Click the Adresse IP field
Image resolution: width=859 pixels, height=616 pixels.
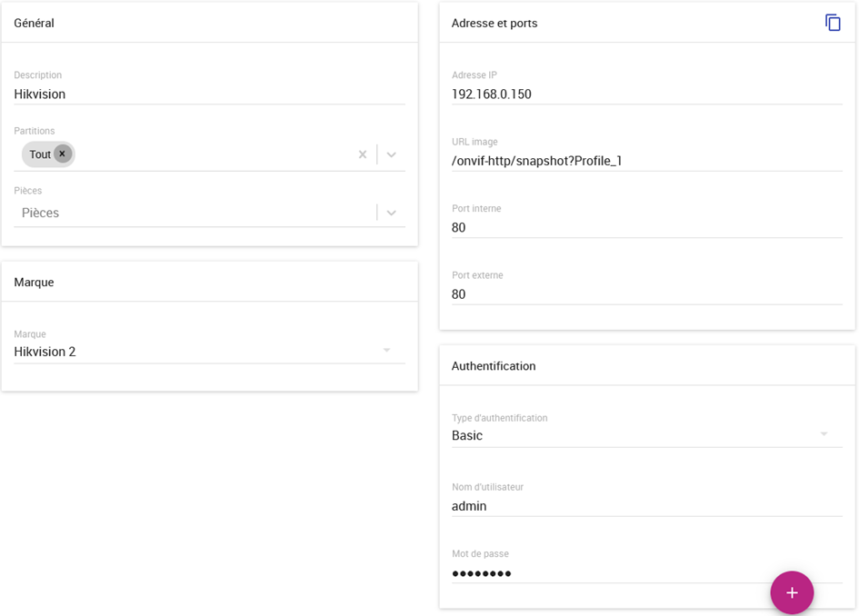coord(646,94)
